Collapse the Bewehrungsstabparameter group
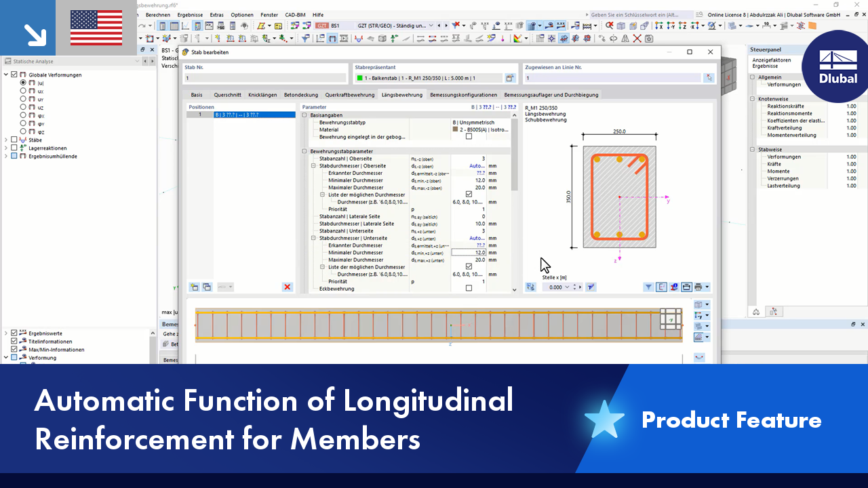868x488 pixels. point(304,151)
